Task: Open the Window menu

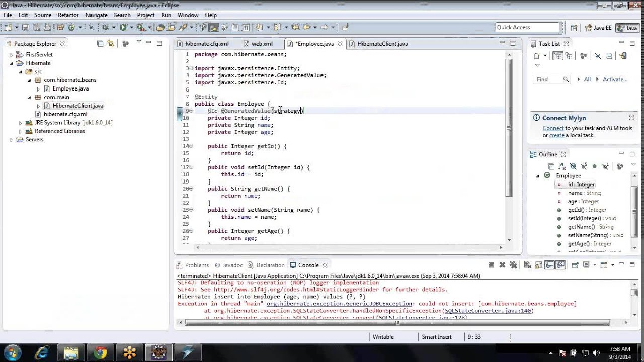Action: (188, 15)
